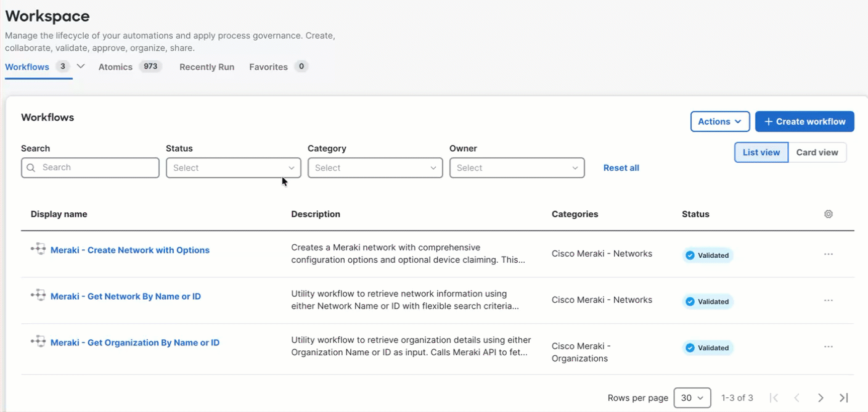Click the first page pagination control
The image size is (868, 412).
pyautogui.click(x=774, y=398)
